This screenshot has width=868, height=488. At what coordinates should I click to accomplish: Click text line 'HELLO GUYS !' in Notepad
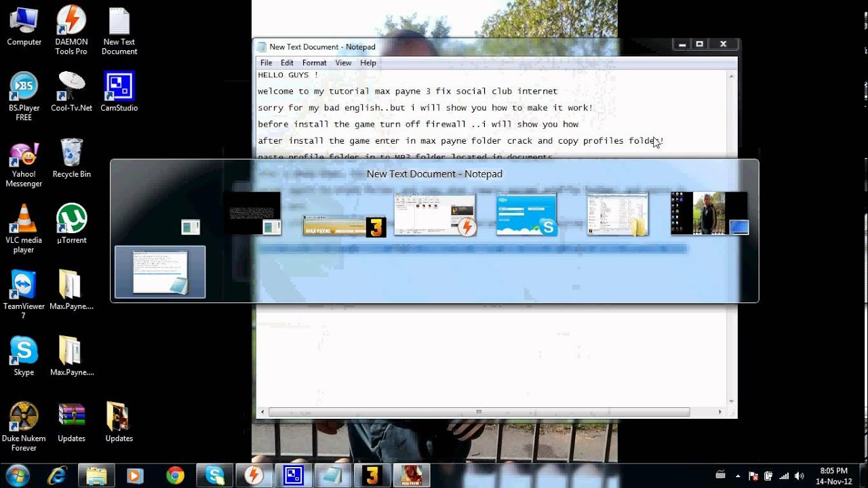(x=288, y=75)
